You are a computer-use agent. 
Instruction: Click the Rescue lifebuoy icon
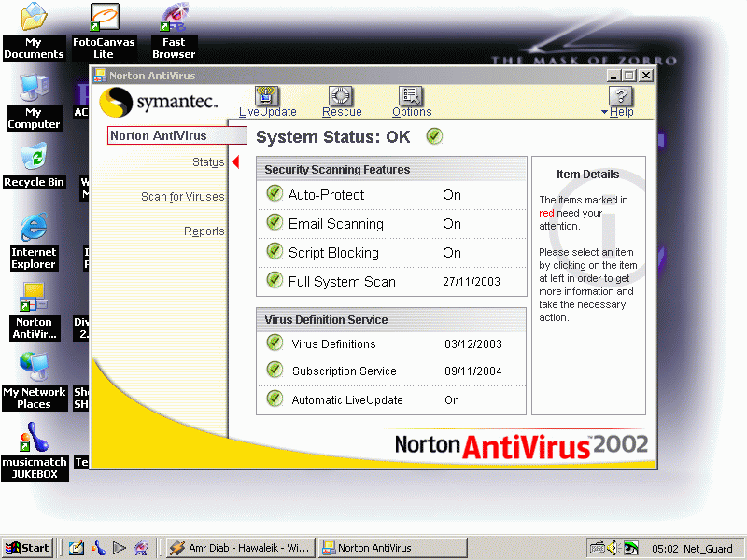341,96
